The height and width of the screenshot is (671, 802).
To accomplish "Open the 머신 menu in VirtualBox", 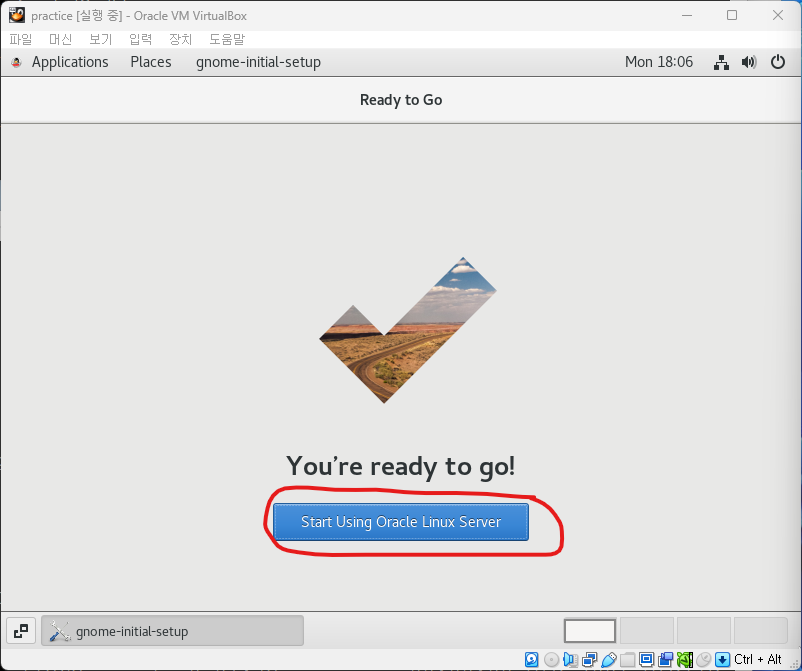I will coord(60,39).
